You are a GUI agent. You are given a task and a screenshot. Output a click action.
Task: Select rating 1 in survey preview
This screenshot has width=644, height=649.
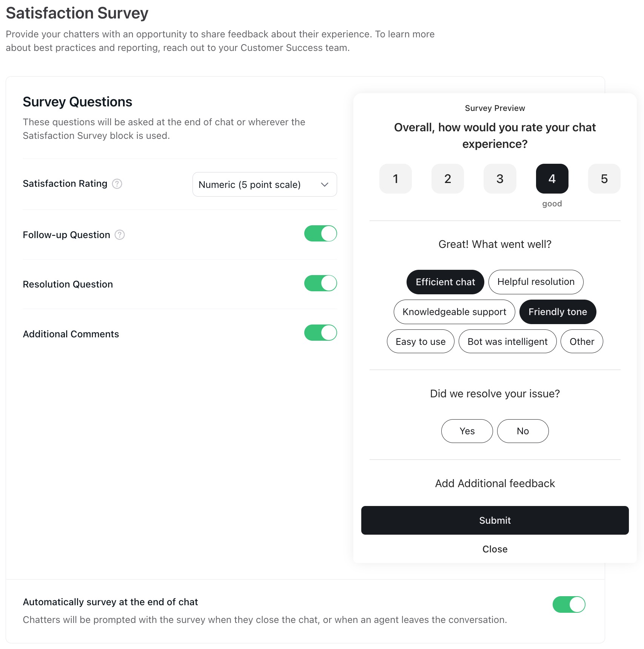pyautogui.click(x=395, y=179)
